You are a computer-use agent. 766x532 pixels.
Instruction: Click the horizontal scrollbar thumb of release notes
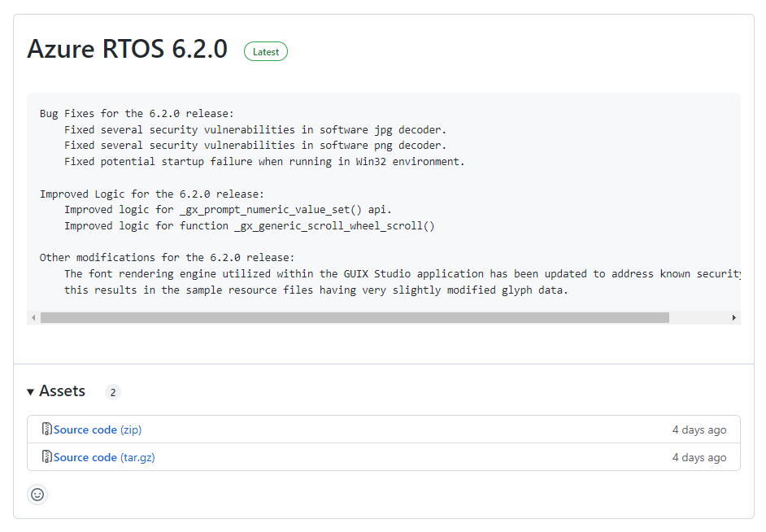click(355, 317)
